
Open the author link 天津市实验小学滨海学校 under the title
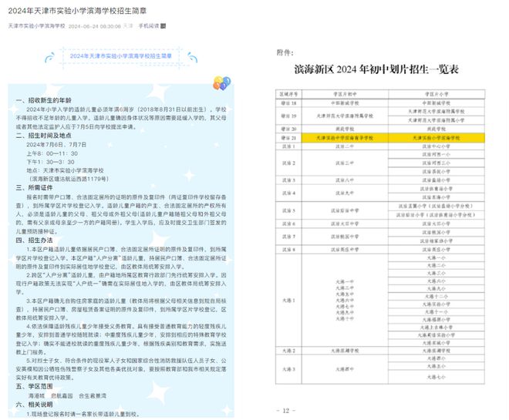click(x=37, y=26)
